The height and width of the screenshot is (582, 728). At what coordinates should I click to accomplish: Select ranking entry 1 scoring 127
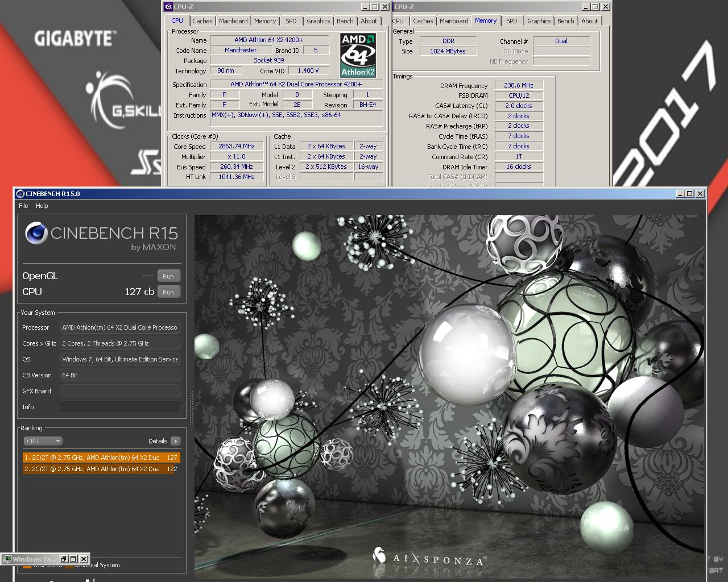tap(101, 458)
